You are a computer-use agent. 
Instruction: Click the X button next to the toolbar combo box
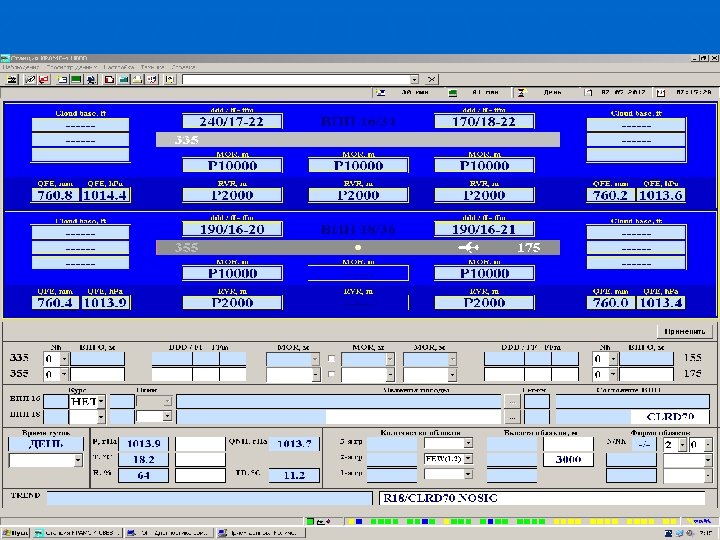[431, 79]
